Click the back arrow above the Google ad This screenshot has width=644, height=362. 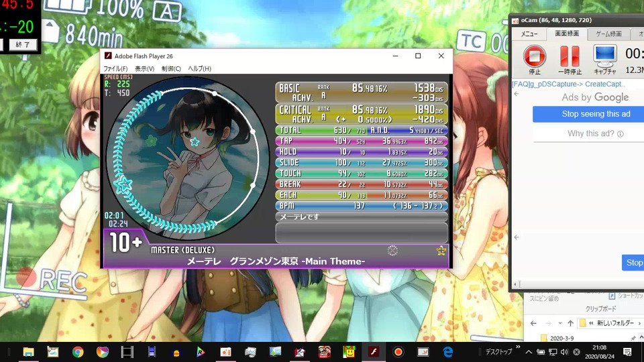click(x=517, y=94)
